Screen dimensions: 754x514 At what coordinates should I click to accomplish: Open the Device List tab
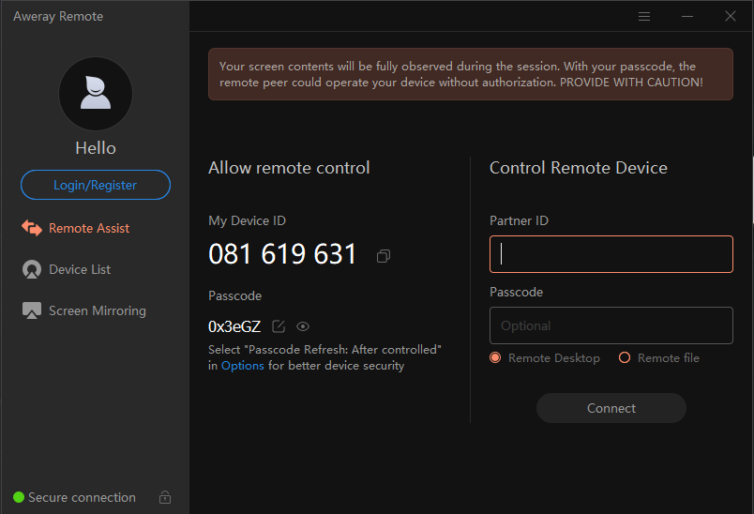point(80,269)
